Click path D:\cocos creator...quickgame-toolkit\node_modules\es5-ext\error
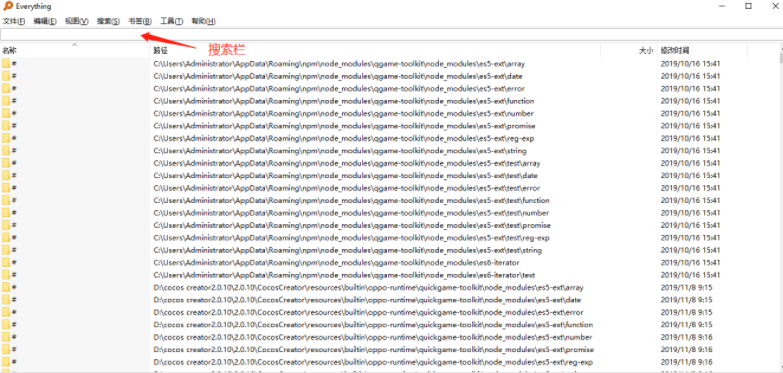This screenshot has height=373, width=783. [368, 312]
